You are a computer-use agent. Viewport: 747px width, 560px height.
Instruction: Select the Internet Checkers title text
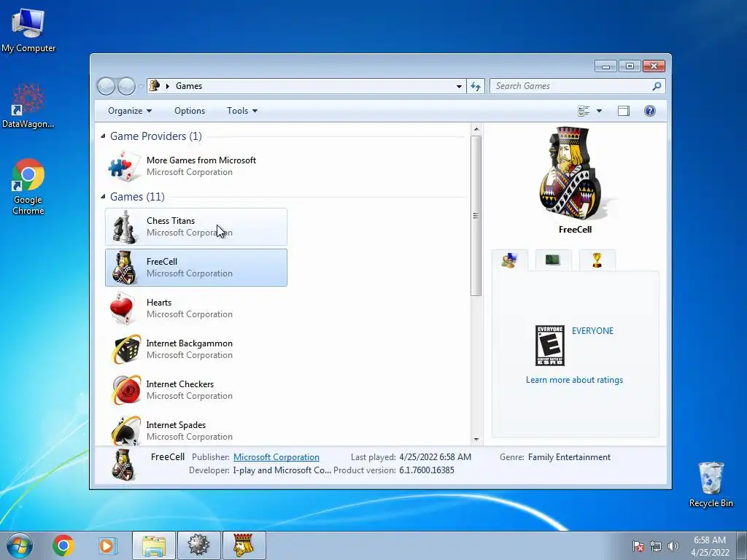[180, 384]
